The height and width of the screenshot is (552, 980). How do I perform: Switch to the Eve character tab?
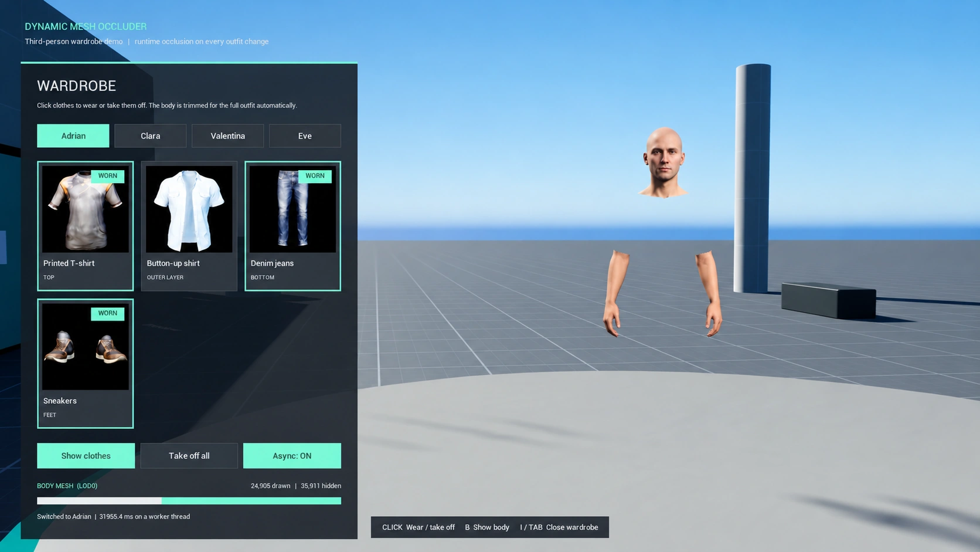coord(305,136)
